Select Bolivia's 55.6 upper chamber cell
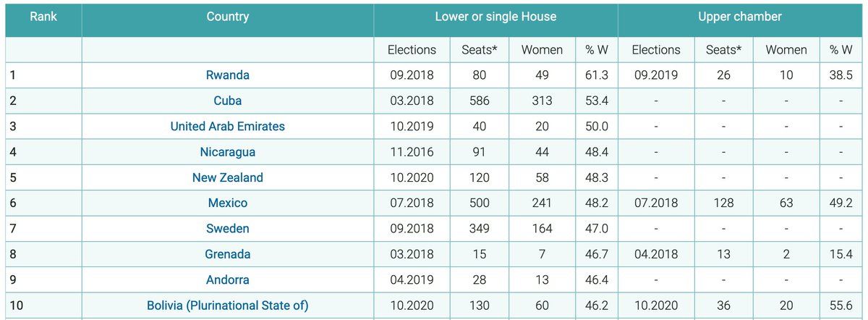 click(841, 306)
